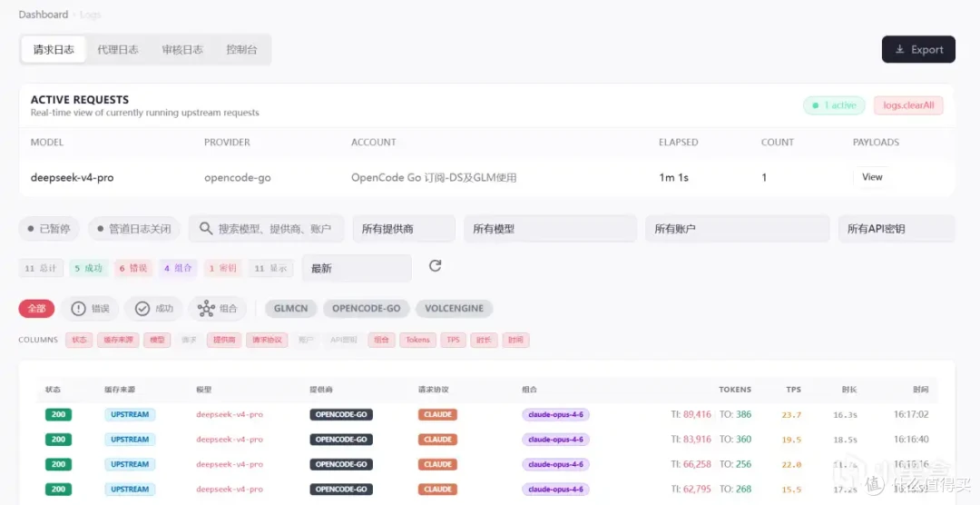This screenshot has height=505, width=980.
Task: Toggle the 状态 column chip
Action: tap(79, 340)
